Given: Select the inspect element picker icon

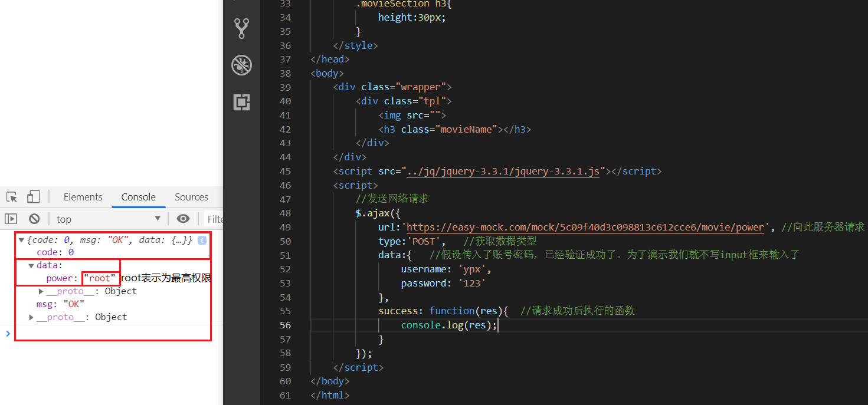Looking at the screenshot, I should (11, 197).
